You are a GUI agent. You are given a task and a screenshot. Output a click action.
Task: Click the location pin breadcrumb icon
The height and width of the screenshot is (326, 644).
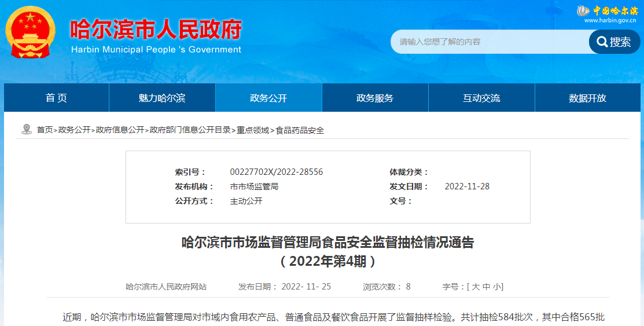point(26,129)
